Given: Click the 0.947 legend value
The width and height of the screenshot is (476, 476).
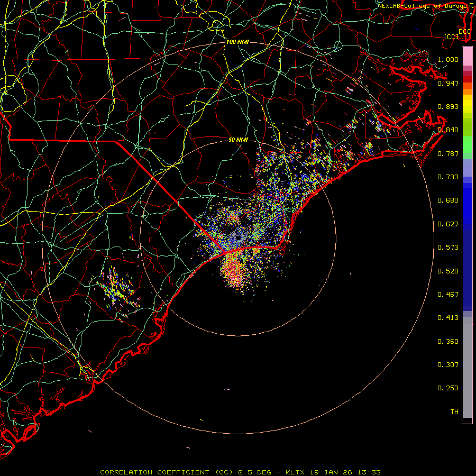Looking at the screenshot, I should [448, 83].
